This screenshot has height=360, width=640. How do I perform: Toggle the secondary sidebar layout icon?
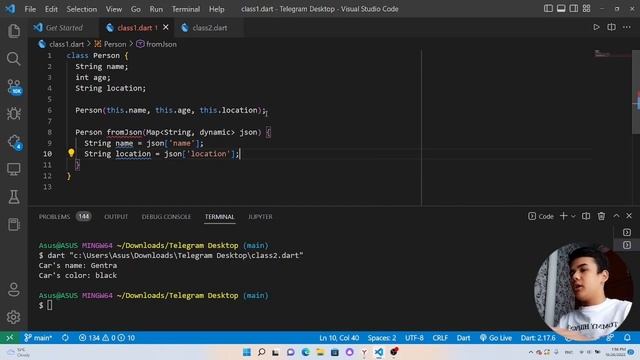tap(573, 9)
